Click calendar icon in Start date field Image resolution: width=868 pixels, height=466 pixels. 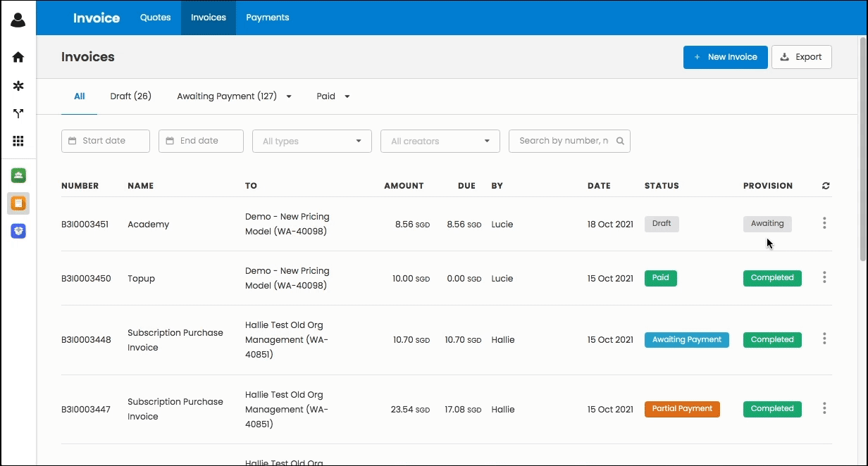pos(72,141)
